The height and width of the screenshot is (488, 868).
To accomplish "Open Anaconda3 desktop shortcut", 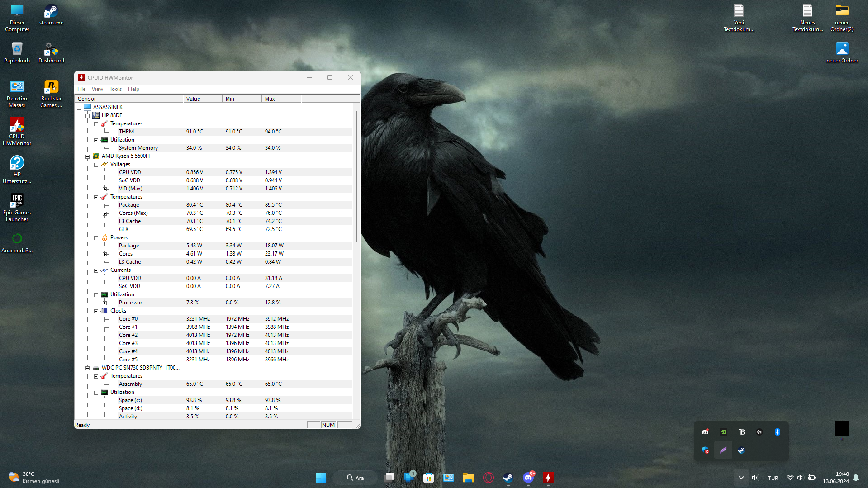I will click(x=17, y=243).
